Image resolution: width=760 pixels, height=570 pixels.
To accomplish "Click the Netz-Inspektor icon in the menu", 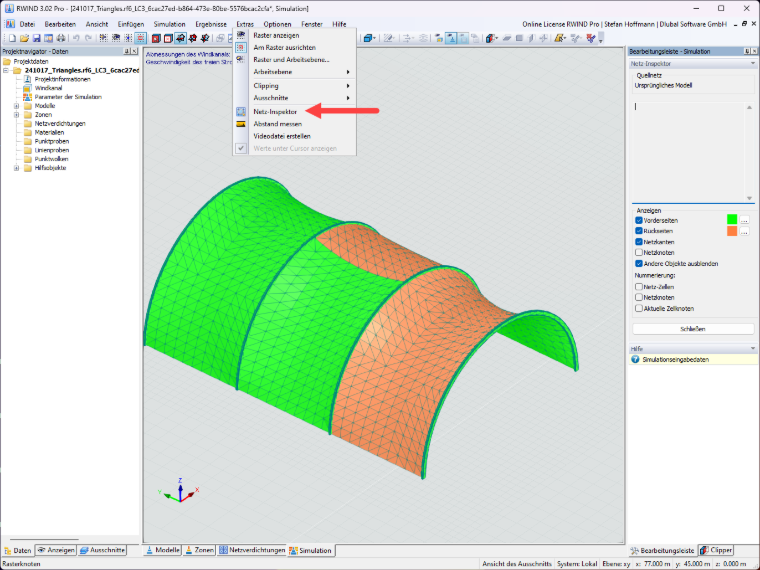I will [241, 111].
